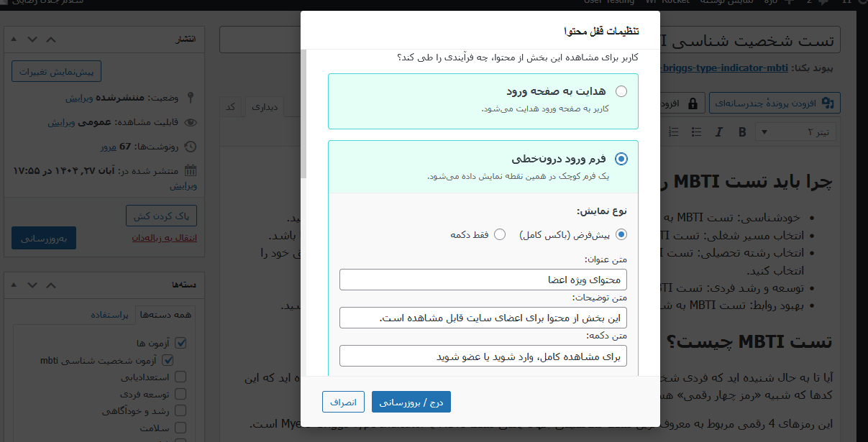Choose the فقط دکمه display type
This screenshot has width=868, height=442.
pos(500,234)
